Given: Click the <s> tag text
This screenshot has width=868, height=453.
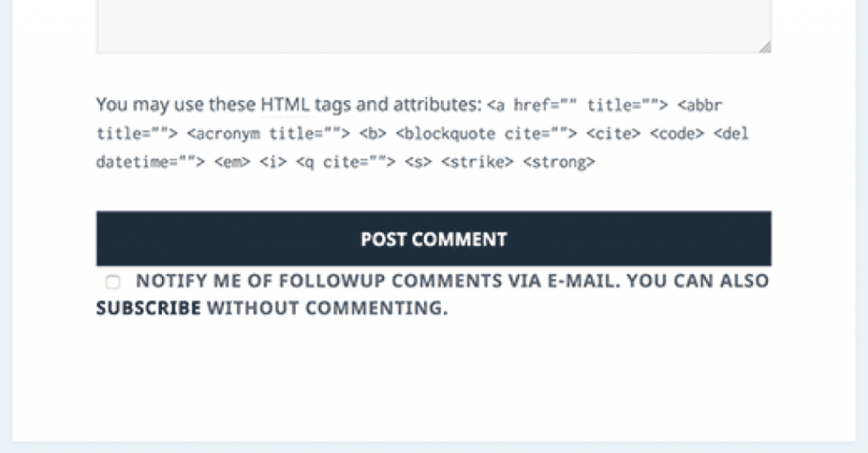Looking at the screenshot, I should click(x=419, y=162).
